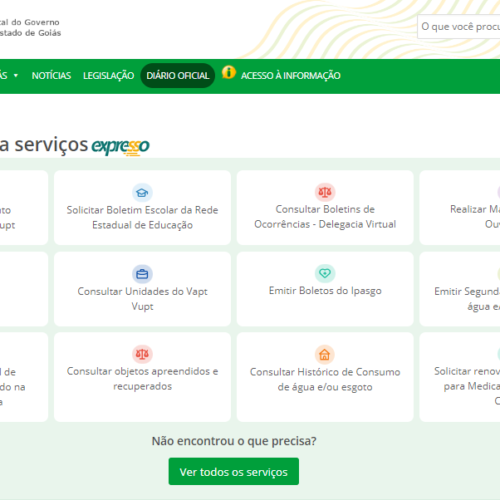Click the Ver todos os serviços button

[234, 471]
